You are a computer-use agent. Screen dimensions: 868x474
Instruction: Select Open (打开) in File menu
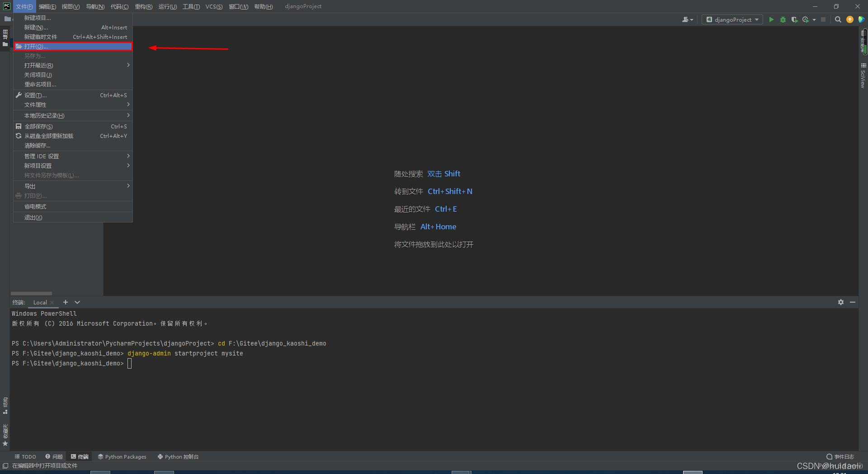click(x=73, y=47)
